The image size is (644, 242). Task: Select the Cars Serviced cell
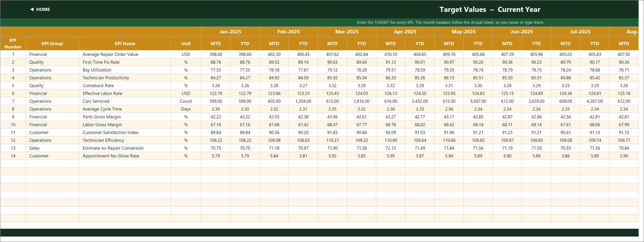pyautogui.click(x=125, y=101)
